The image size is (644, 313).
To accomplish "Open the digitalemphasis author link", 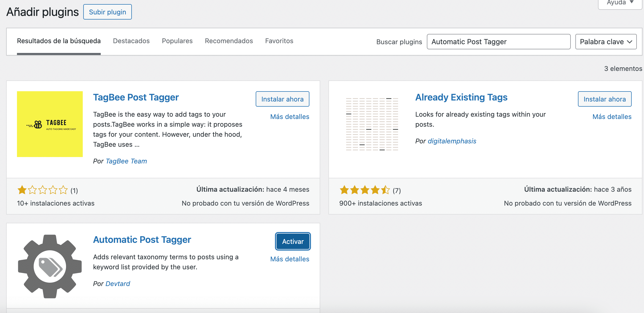I will (x=452, y=141).
